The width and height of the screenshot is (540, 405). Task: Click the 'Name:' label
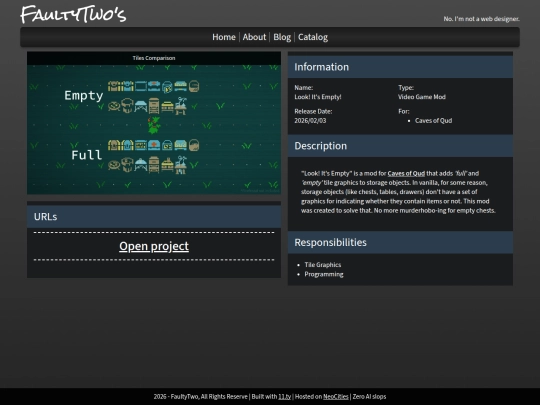pos(303,88)
